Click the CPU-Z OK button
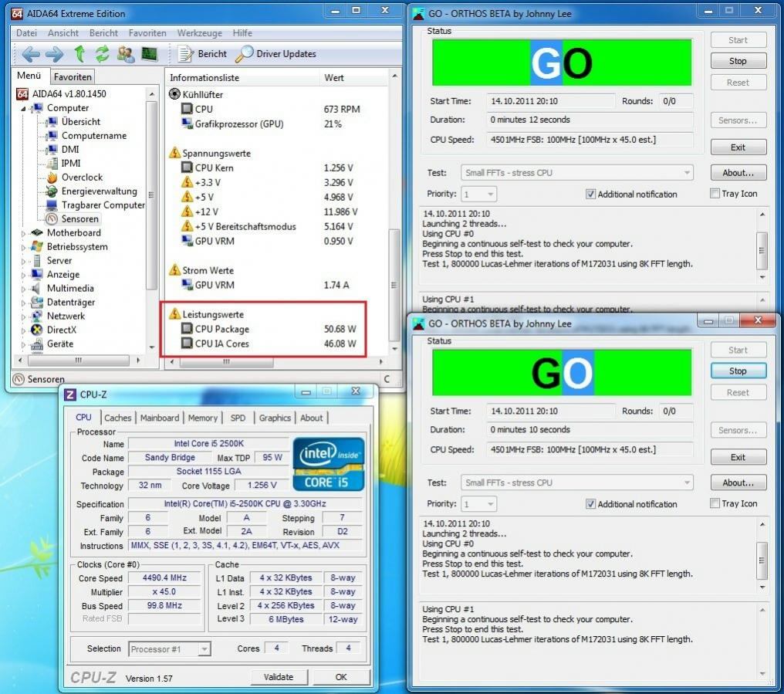The height and width of the screenshot is (694, 784). 341,677
